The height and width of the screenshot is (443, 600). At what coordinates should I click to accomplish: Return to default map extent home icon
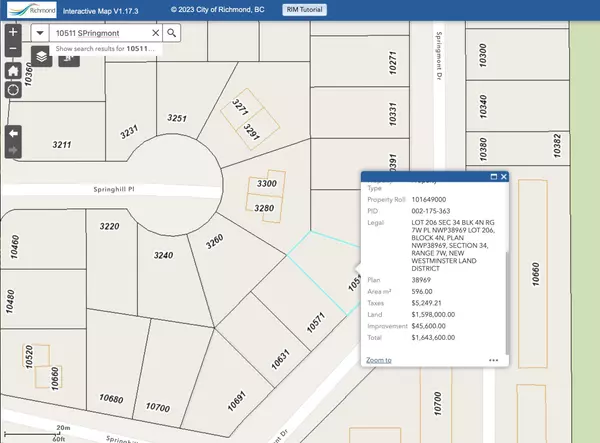pos(13,71)
